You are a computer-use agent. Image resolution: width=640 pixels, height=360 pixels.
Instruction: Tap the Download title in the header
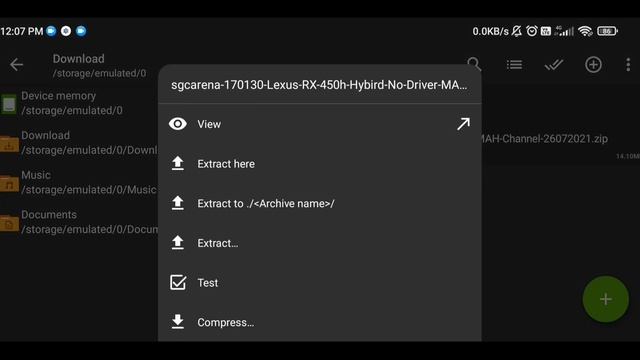[78, 59]
